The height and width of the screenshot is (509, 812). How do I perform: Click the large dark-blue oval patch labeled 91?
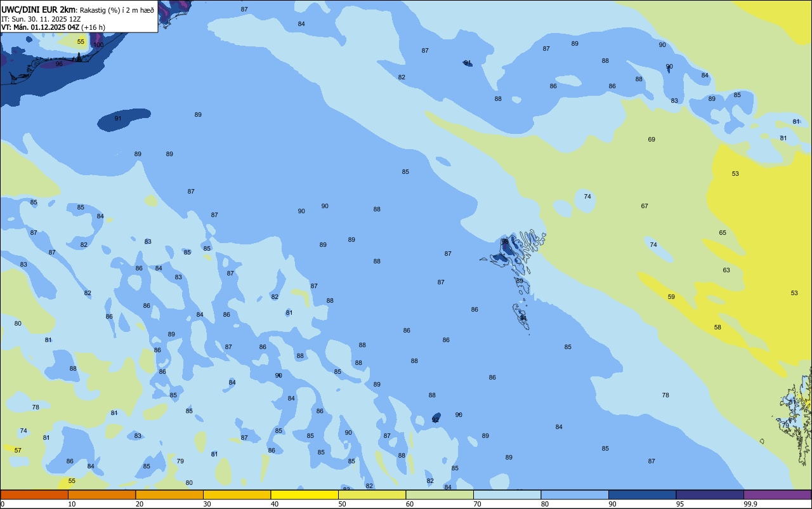[124, 119]
